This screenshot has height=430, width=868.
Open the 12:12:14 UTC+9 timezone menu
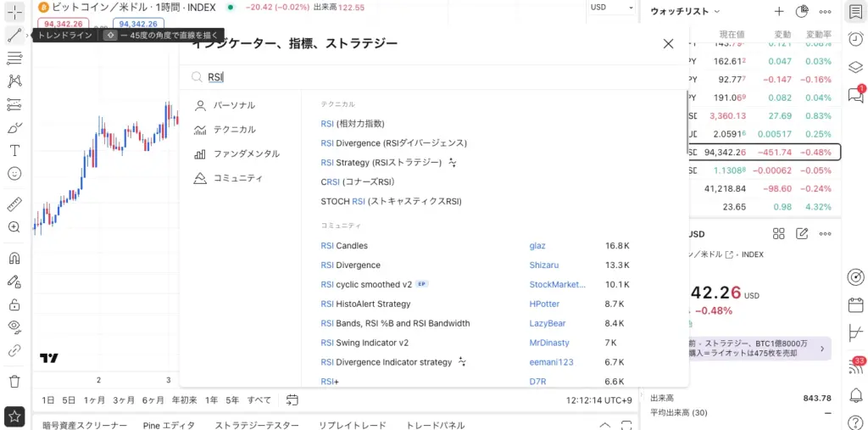pos(599,399)
